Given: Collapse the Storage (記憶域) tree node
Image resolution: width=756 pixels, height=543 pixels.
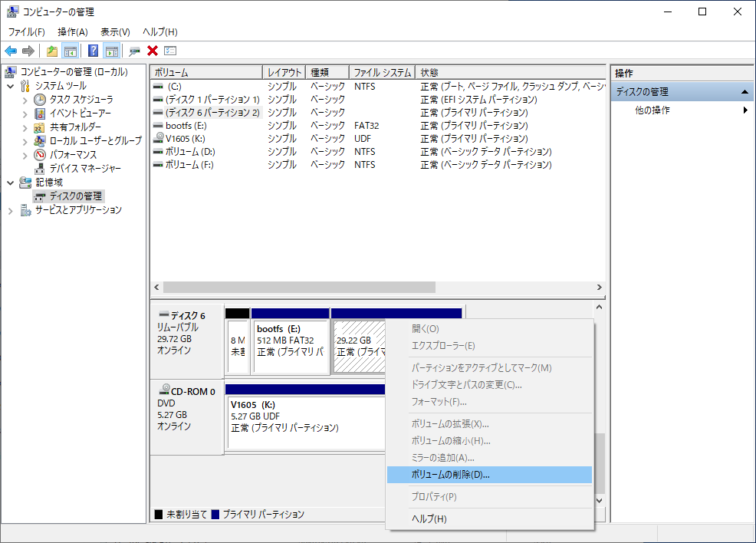Looking at the screenshot, I should 11,183.
